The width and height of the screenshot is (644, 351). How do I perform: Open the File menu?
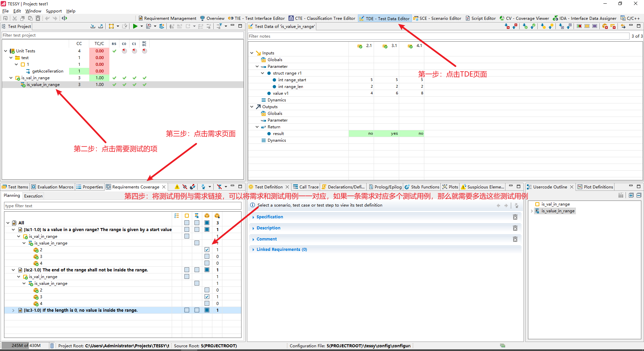(x=5, y=11)
